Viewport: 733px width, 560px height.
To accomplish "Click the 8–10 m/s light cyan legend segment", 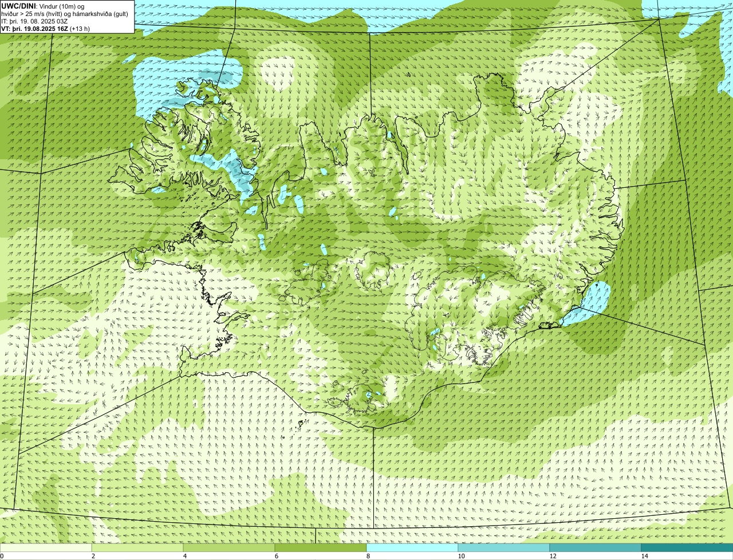I will click(412, 547).
